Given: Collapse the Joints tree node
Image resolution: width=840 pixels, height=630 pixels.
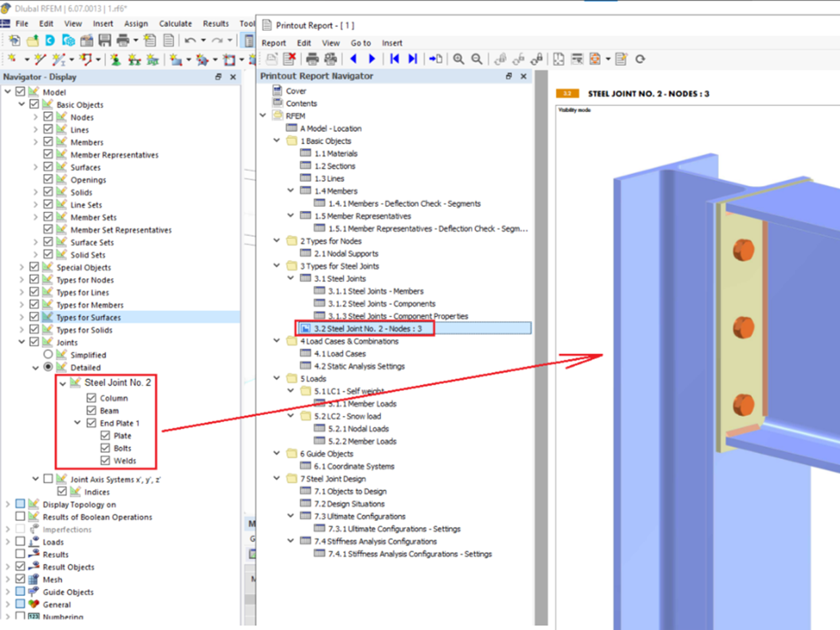Looking at the screenshot, I should (x=22, y=342).
